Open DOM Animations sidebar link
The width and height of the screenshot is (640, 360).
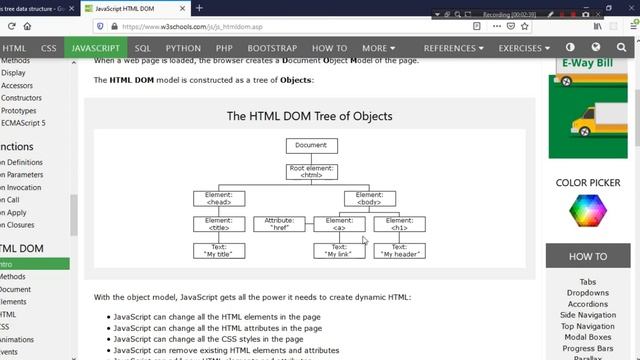(17, 340)
